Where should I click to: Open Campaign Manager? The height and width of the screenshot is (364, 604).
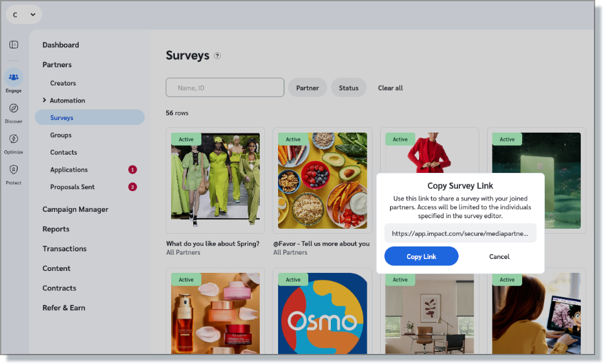coord(75,209)
